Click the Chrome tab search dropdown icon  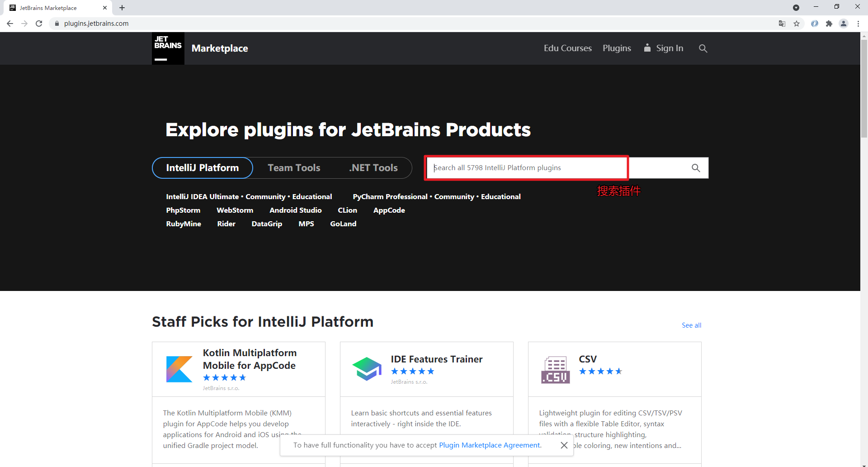pos(796,8)
